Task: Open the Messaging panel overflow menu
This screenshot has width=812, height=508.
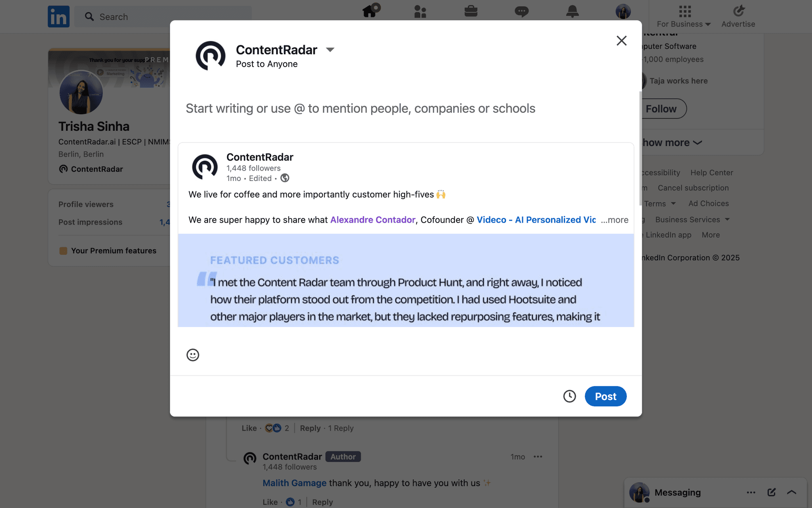Action: point(751,492)
